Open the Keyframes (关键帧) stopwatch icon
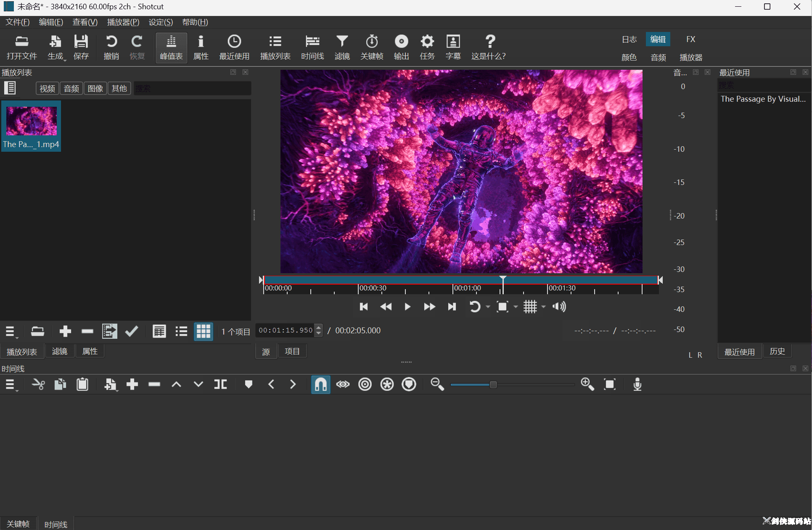This screenshot has height=530, width=812. click(372, 47)
